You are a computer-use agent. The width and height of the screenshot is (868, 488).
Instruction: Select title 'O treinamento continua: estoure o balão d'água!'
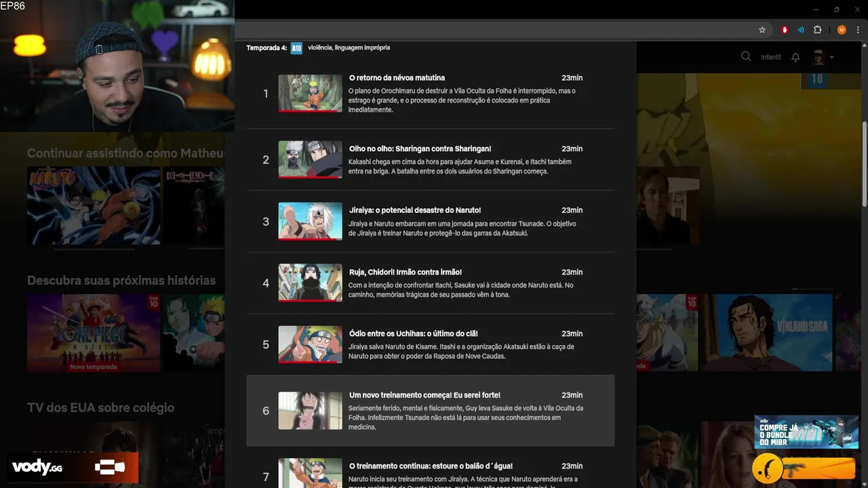click(x=431, y=466)
